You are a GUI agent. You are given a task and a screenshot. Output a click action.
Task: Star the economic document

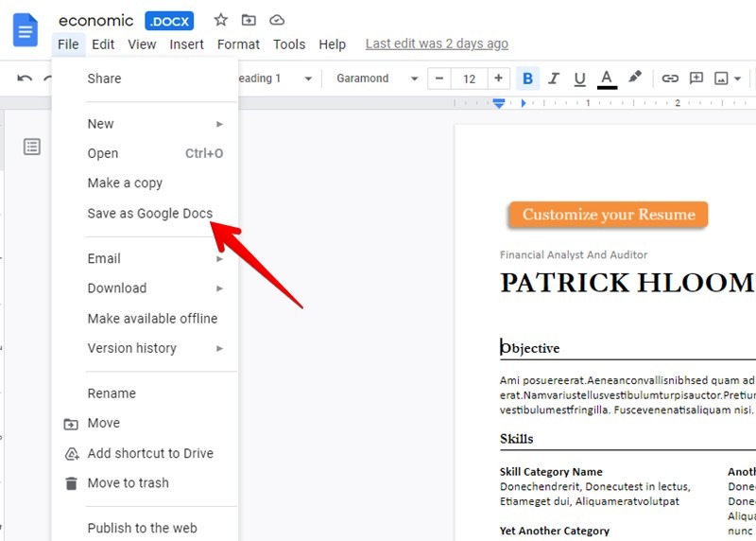coord(221,20)
